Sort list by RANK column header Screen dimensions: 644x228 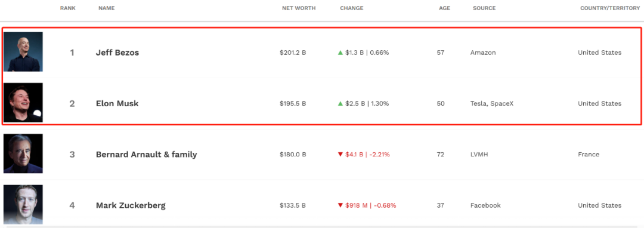[68, 8]
